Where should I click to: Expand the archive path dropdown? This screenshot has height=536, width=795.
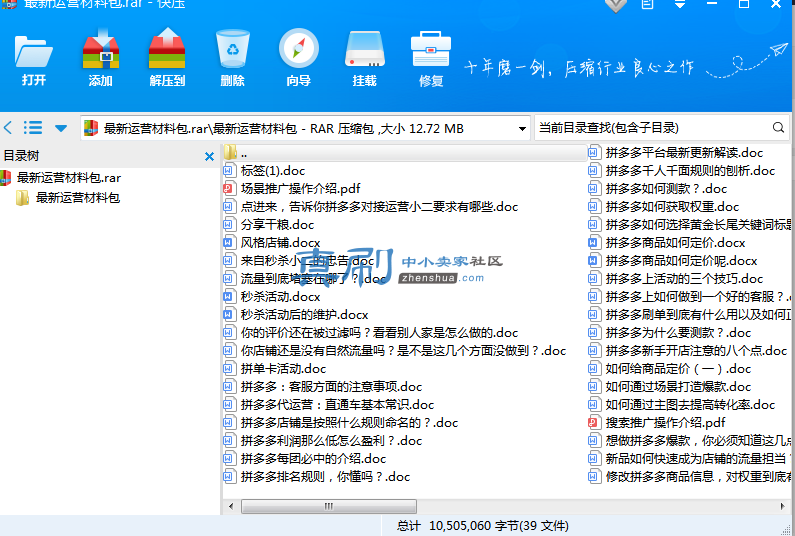[x=522, y=129]
